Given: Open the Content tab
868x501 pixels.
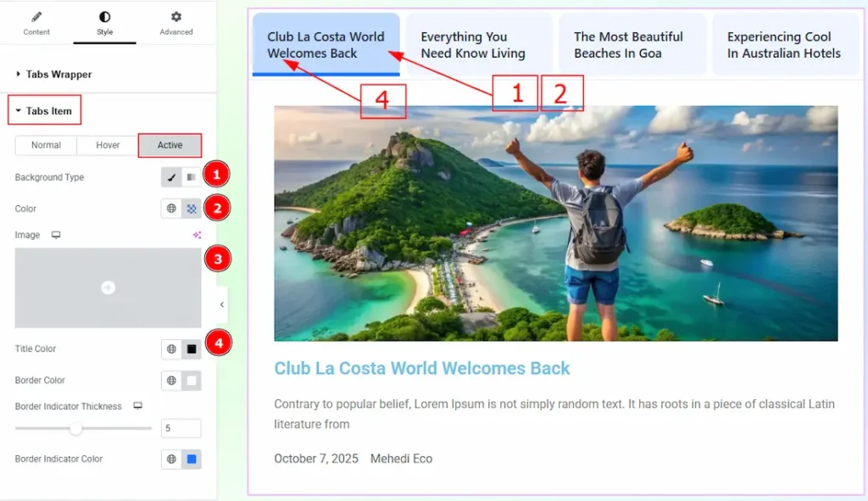Looking at the screenshot, I should point(36,23).
